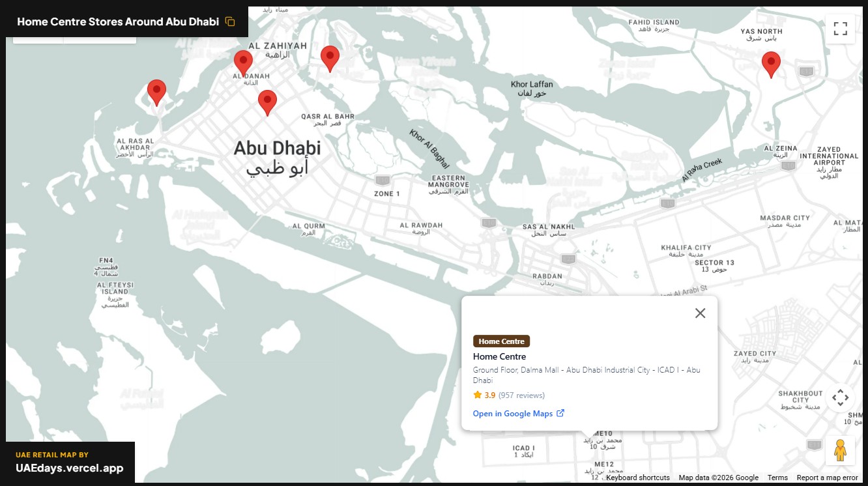The width and height of the screenshot is (868, 486).
Task: Click the Zone 1 label
Action: pyautogui.click(x=387, y=194)
